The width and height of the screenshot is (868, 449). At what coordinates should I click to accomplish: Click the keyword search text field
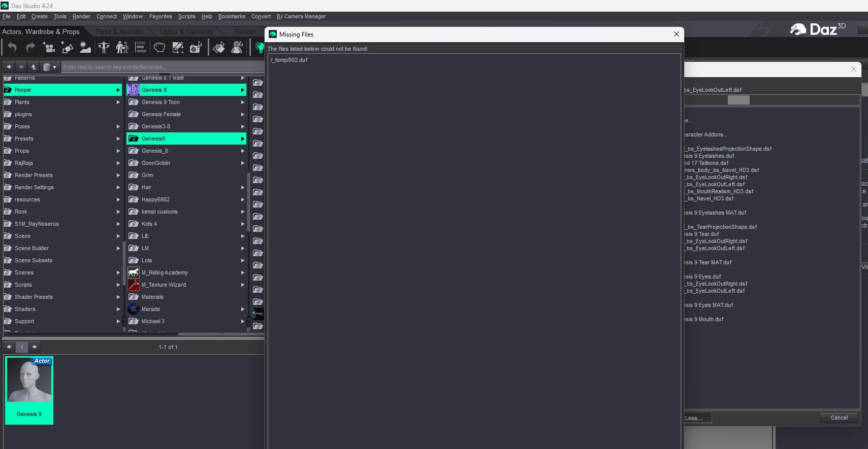coord(163,67)
